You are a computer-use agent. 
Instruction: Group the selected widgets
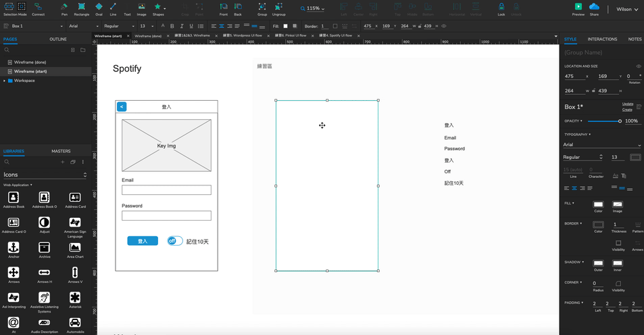pos(262,9)
